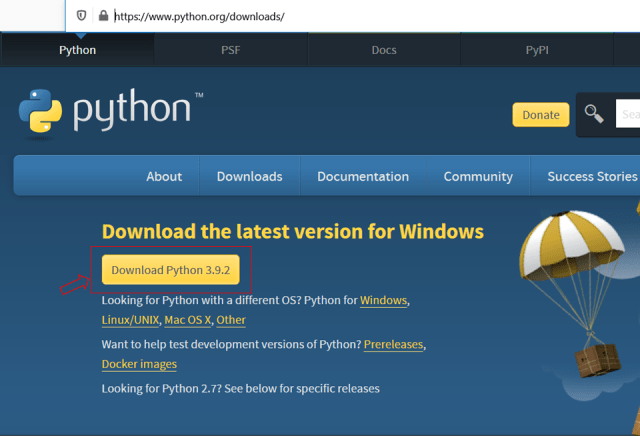The width and height of the screenshot is (640, 436).
Task: Expand the Community menu
Action: click(x=478, y=176)
